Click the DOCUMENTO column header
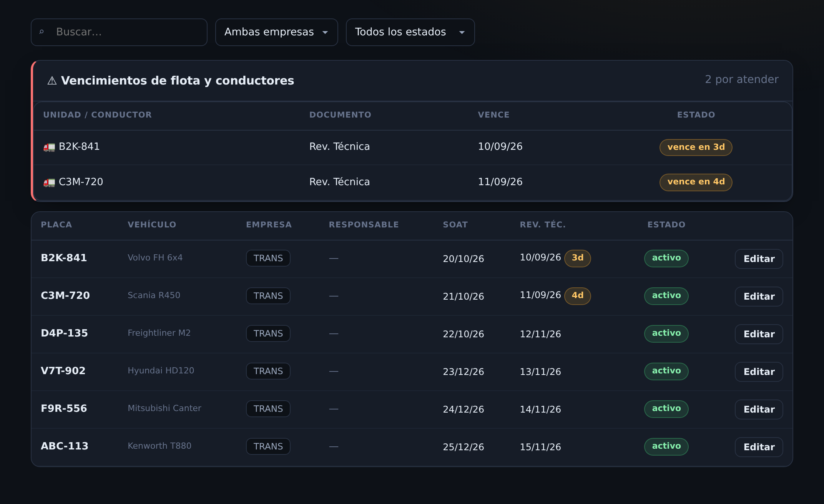 pos(340,115)
